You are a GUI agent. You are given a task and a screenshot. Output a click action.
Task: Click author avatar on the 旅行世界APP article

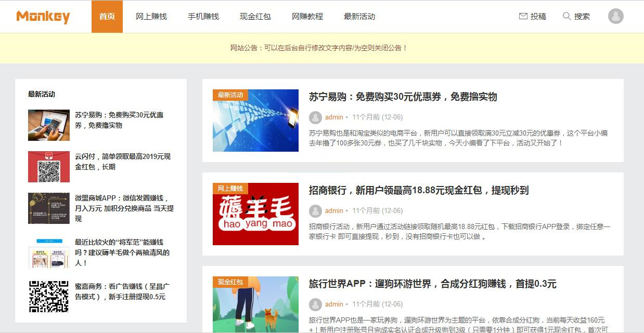click(x=315, y=304)
